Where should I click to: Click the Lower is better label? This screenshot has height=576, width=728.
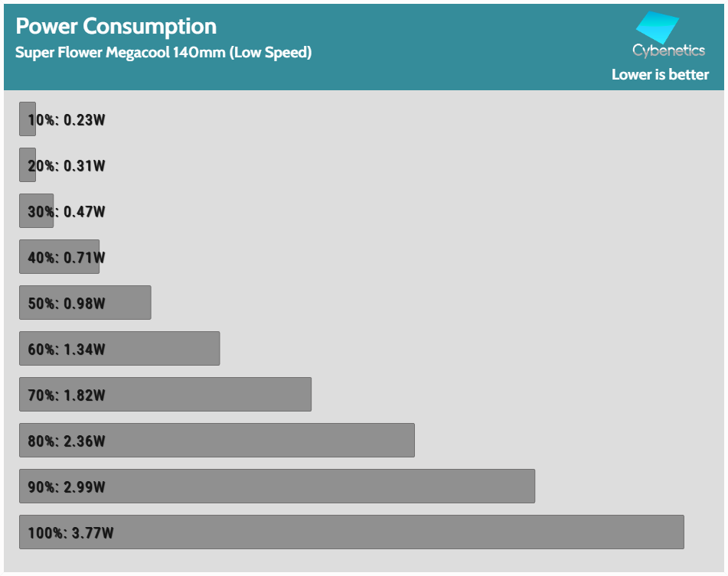[660, 74]
